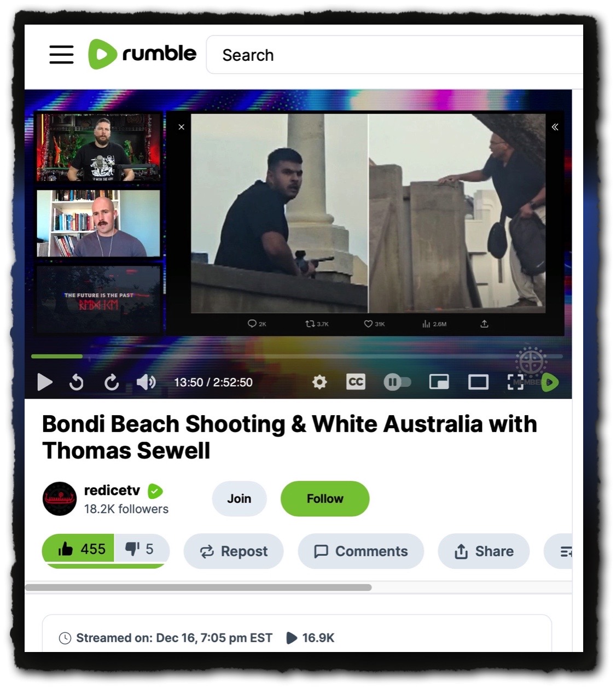
Task: Enter fullscreen video mode
Action: pos(515,382)
